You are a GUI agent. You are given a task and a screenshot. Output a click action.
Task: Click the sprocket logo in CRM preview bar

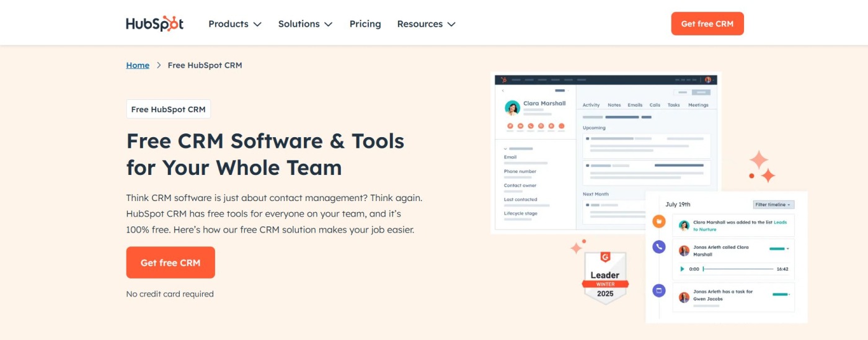503,79
